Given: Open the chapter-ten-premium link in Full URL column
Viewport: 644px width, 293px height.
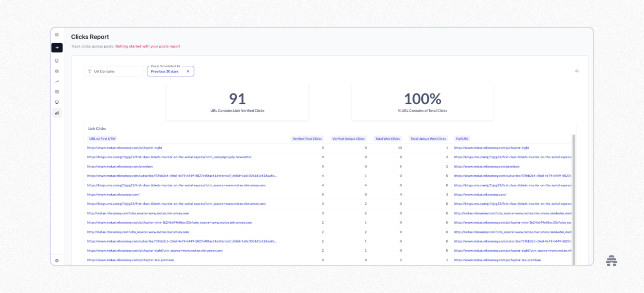Looking at the screenshot, I should click(497, 260).
